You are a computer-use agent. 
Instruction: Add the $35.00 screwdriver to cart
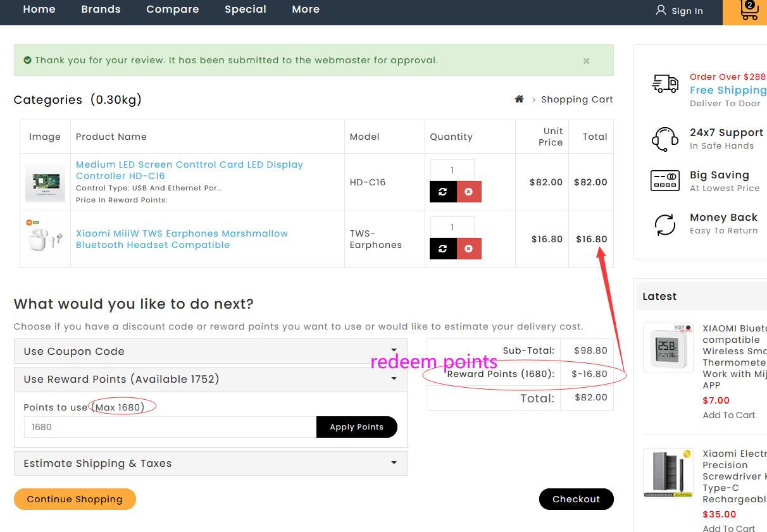(x=729, y=529)
